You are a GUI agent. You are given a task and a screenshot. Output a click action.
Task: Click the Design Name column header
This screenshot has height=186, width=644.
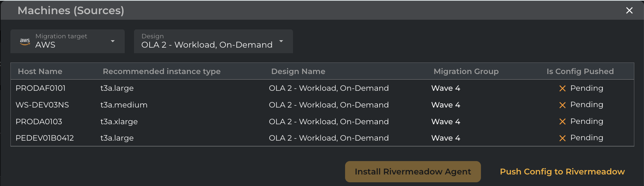(x=298, y=71)
